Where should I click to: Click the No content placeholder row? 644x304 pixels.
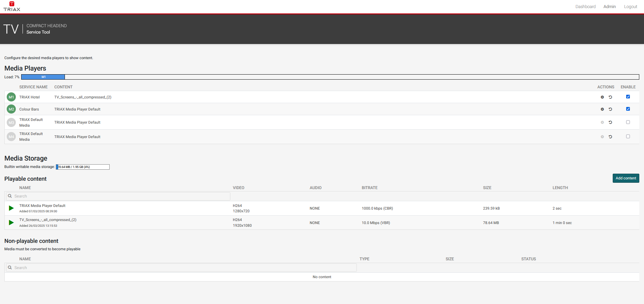[322, 277]
